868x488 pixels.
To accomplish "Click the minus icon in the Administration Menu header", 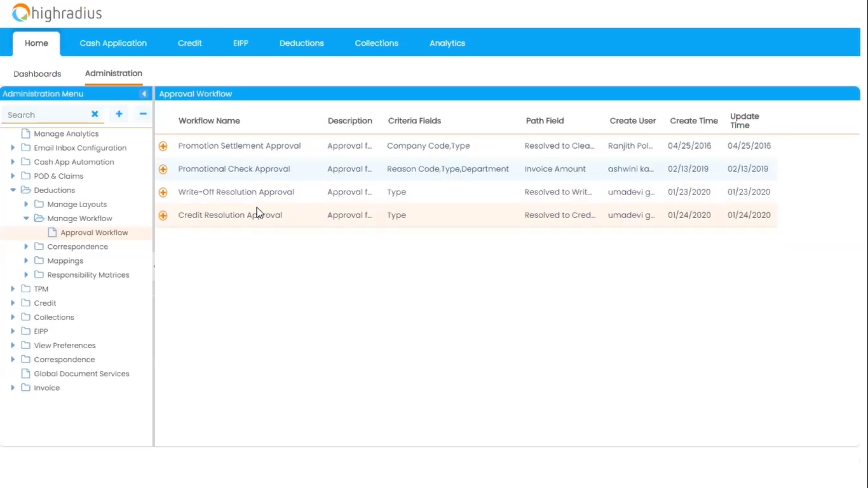I will pyautogui.click(x=142, y=114).
